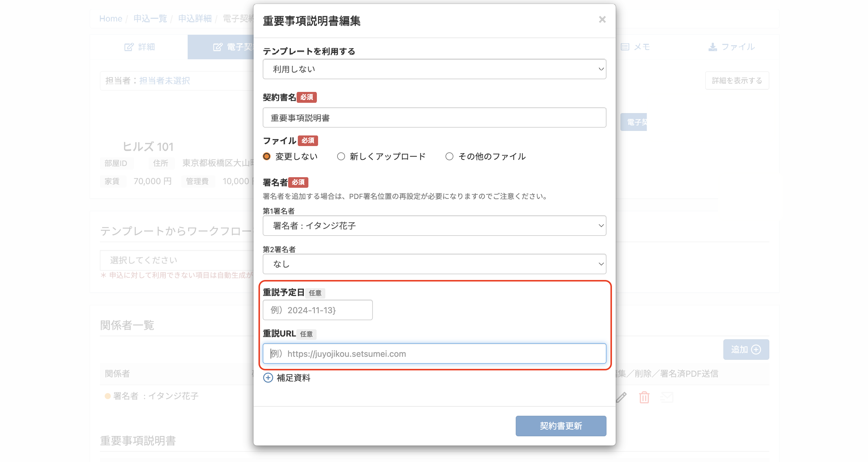Open the 第1署名者 dropdown
The width and height of the screenshot is (868, 462).
pyautogui.click(x=434, y=226)
